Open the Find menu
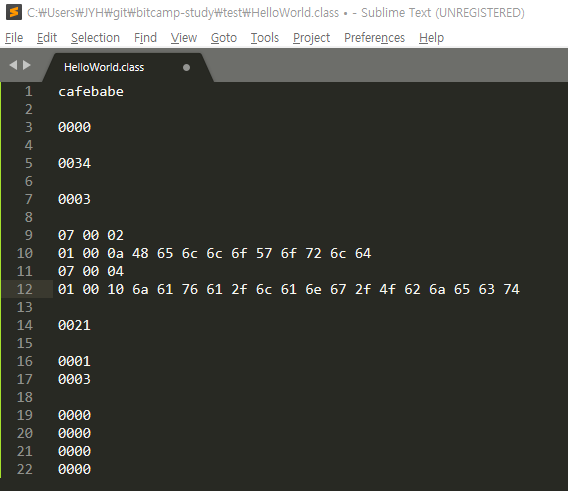 click(x=145, y=38)
